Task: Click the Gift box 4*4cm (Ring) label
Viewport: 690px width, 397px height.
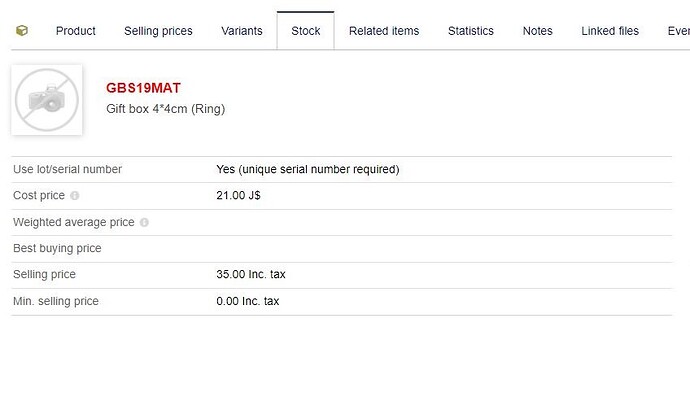Action: tap(165, 109)
